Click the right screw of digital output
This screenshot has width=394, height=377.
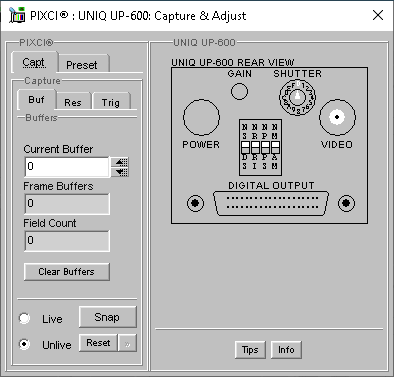[346, 203]
